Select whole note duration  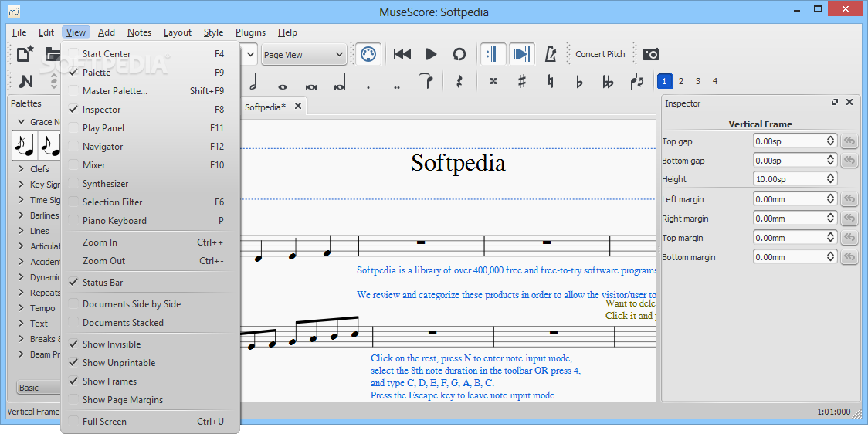coord(283,86)
